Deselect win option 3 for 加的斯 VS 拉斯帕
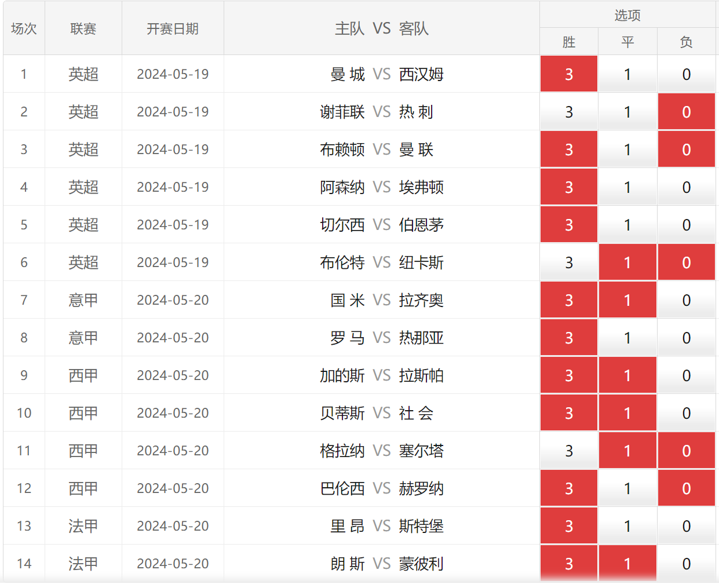Viewport: 719px width, 588px height. pyautogui.click(x=569, y=375)
